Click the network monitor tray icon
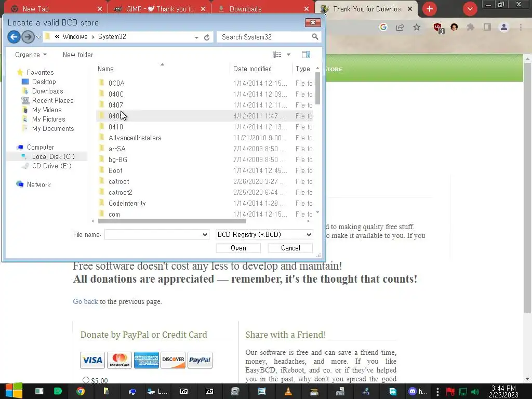The image size is (532, 399). [463, 392]
